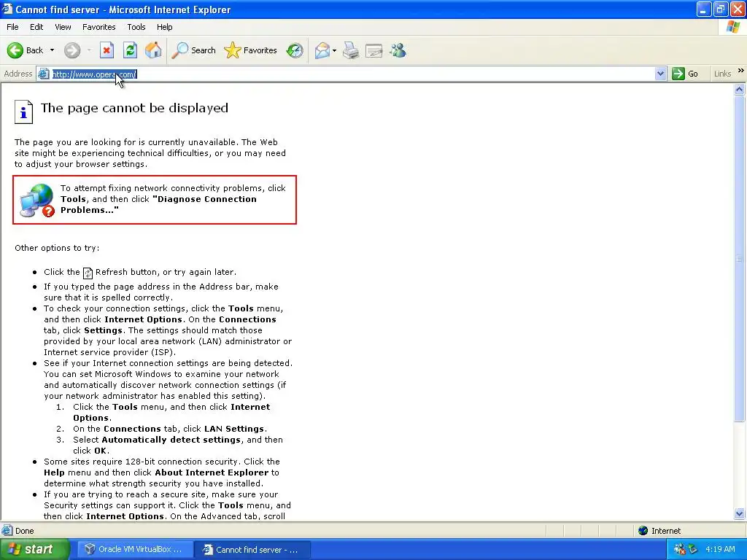Click the vertical scrollbar thumb
Image resolution: width=747 pixels, height=560 pixels.
point(740,259)
